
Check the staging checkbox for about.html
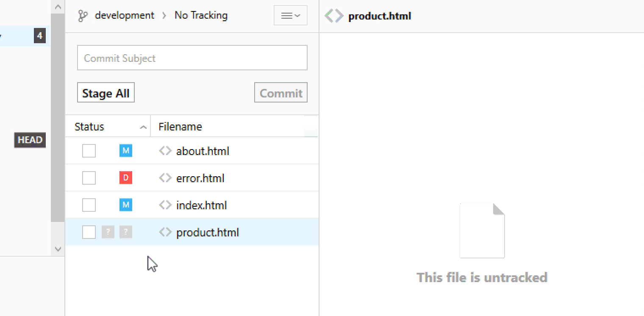pos(89,151)
